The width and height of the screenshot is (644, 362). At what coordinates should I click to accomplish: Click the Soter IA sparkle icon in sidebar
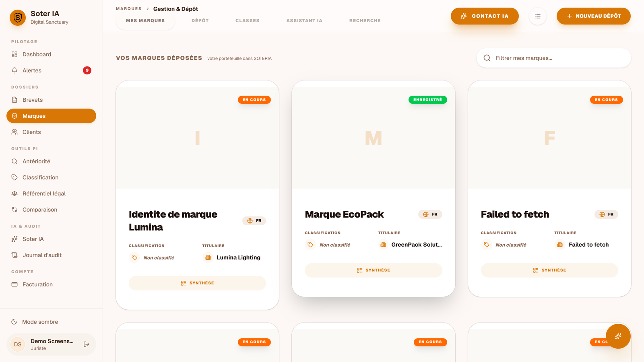14,239
